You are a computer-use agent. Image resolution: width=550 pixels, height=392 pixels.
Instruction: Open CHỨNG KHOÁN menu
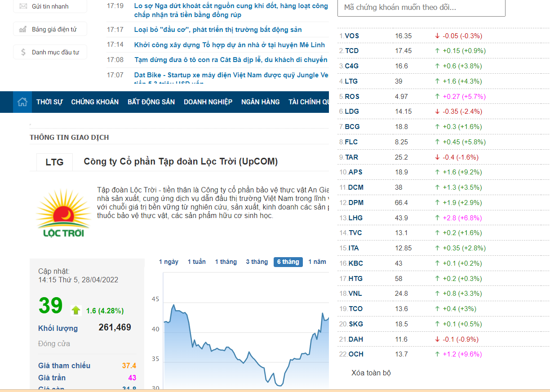click(95, 102)
